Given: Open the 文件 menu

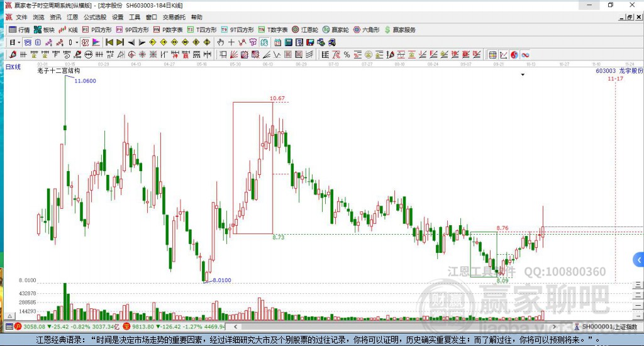Looking at the screenshot, I should click(21, 17).
